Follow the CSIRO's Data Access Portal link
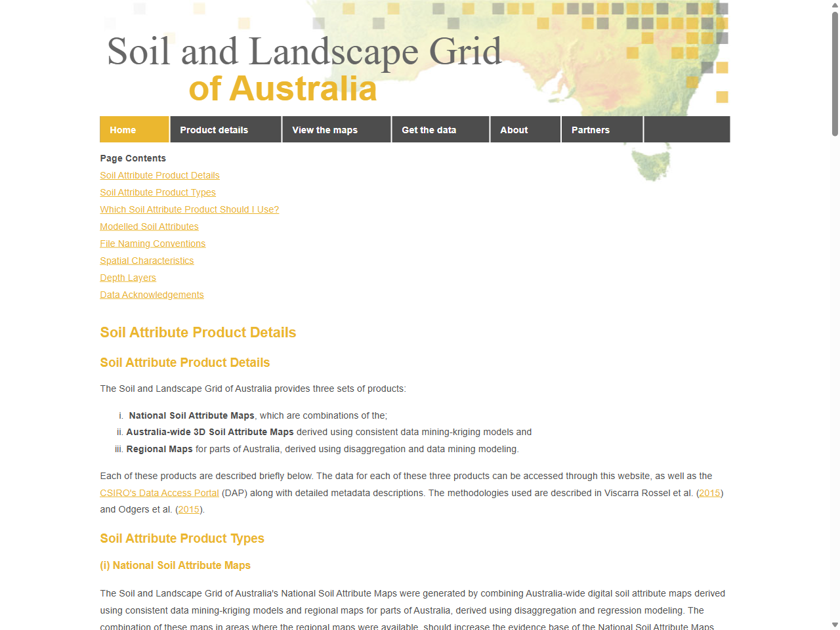The width and height of the screenshot is (840, 630). pos(159,492)
